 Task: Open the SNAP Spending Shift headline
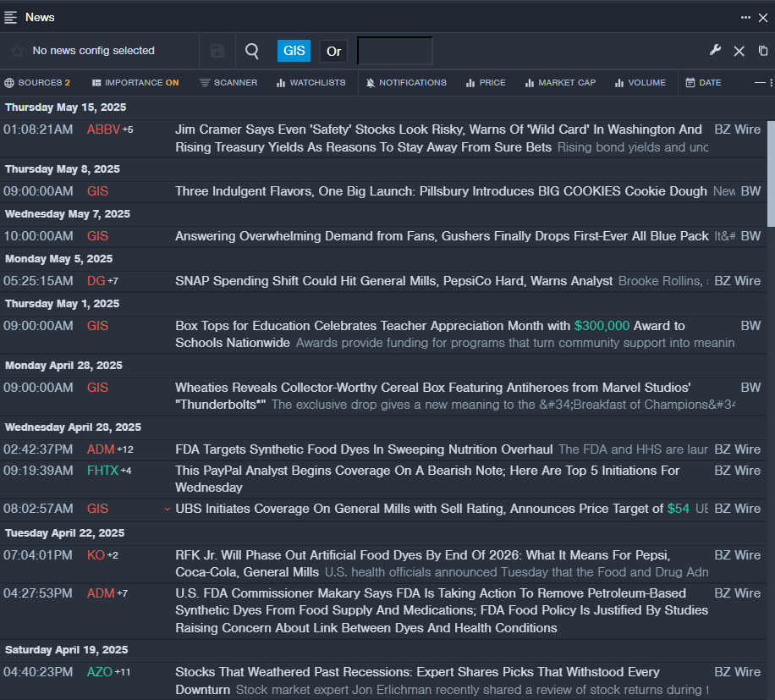(x=394, y=281)
